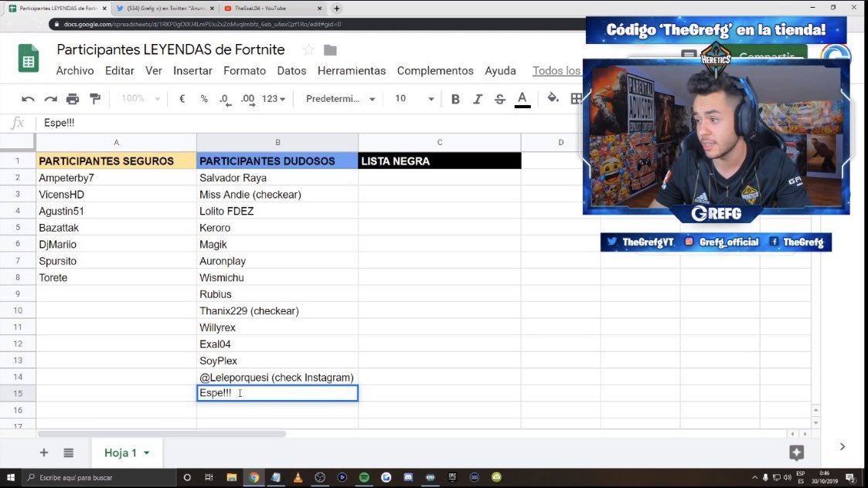
Task: Select the row 8 header
Action: 18,277
